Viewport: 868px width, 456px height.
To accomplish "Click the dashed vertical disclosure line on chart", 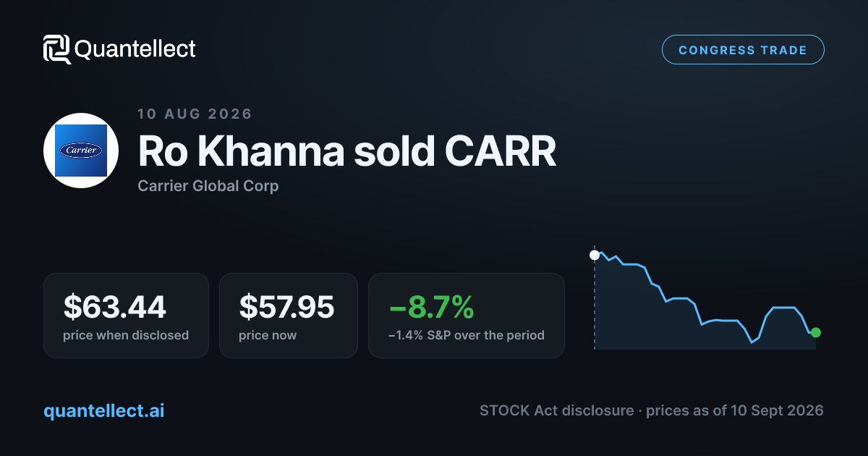I will click(595, 304).
